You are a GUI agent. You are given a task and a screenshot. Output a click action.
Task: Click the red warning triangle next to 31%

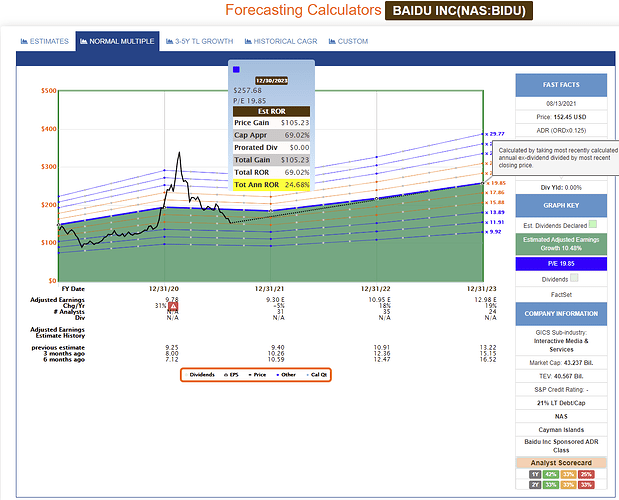point(173,306)
